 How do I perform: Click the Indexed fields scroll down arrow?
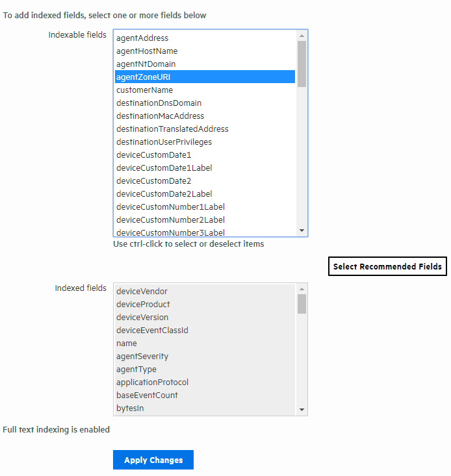(x=302, y=410)
